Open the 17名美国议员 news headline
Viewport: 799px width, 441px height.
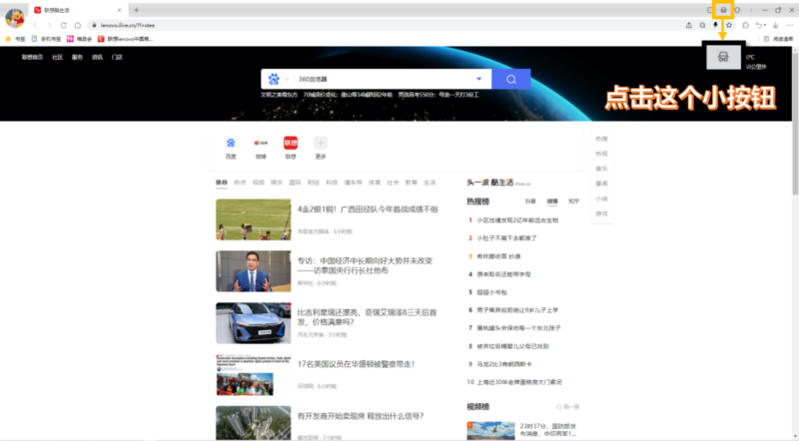pos(355,363)
